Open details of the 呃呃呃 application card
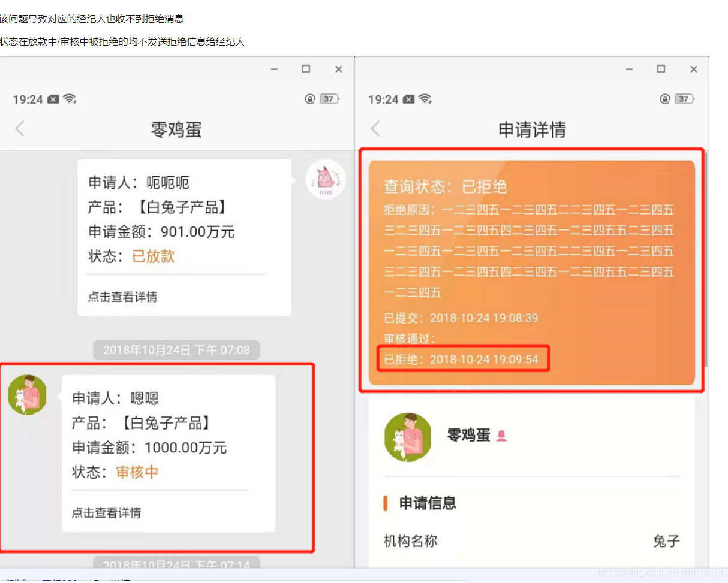Viewport: 728px width, 583px height. pyautogui.click(x=123, y=297)
